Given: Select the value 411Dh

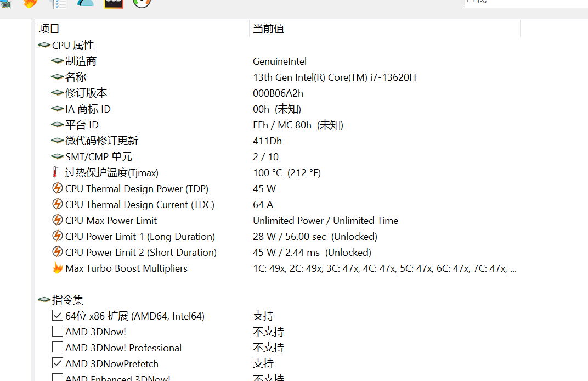Looking at the screenshot, I should (x=267, y=141).
